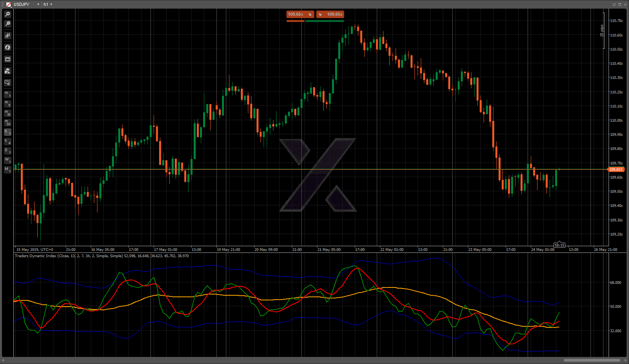Switch to the m1 timeframe

pyautogui.click(x=7, y=94)
